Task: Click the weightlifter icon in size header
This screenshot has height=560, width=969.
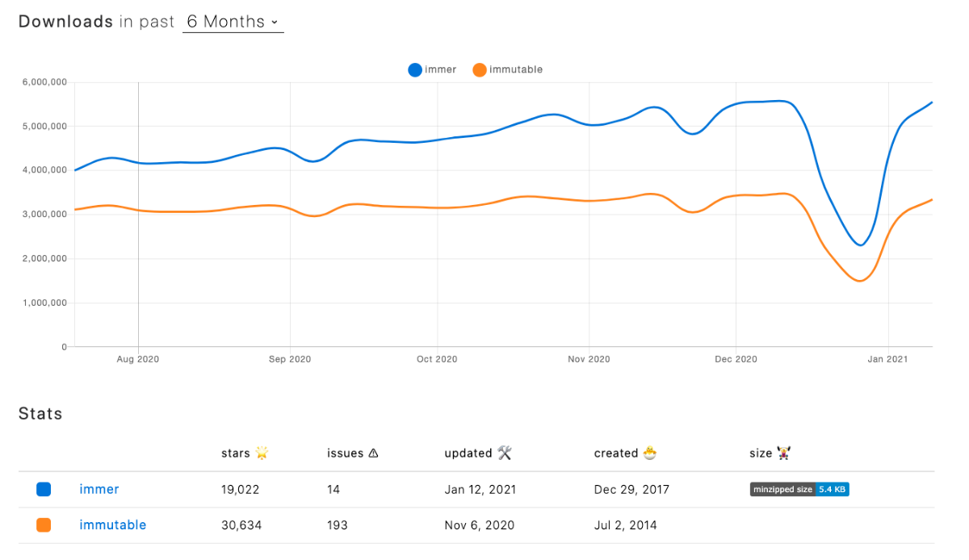Action: click(783, 453)
